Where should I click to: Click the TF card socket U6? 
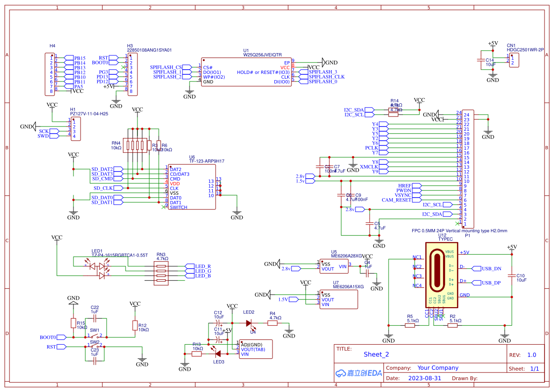pos(192,188)
